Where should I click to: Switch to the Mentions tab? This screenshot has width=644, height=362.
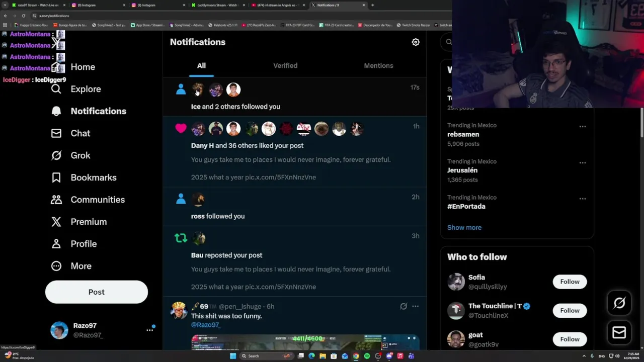click(x=378, y=65)
